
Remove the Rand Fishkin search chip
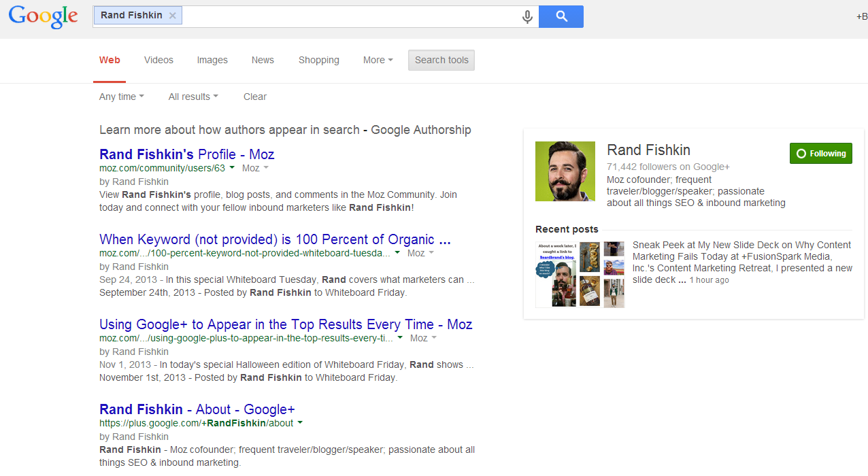click(173, 16)
